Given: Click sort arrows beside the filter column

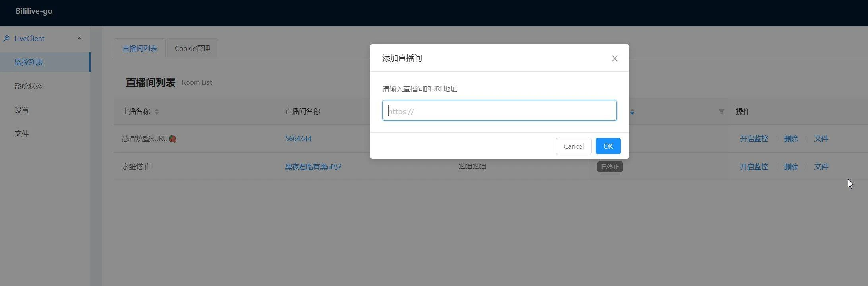Looking at the screenshot, I should [632, 112].
